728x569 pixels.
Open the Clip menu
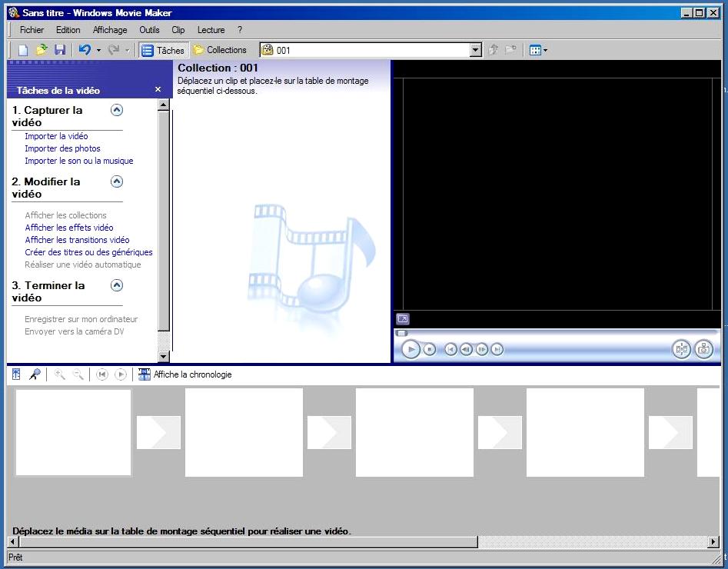pyautogui.click(x=178, y=30)
